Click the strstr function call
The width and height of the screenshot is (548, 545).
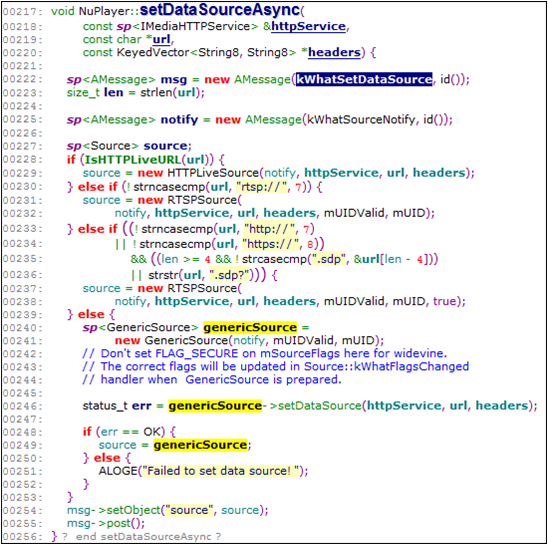(x=163, y=275)
